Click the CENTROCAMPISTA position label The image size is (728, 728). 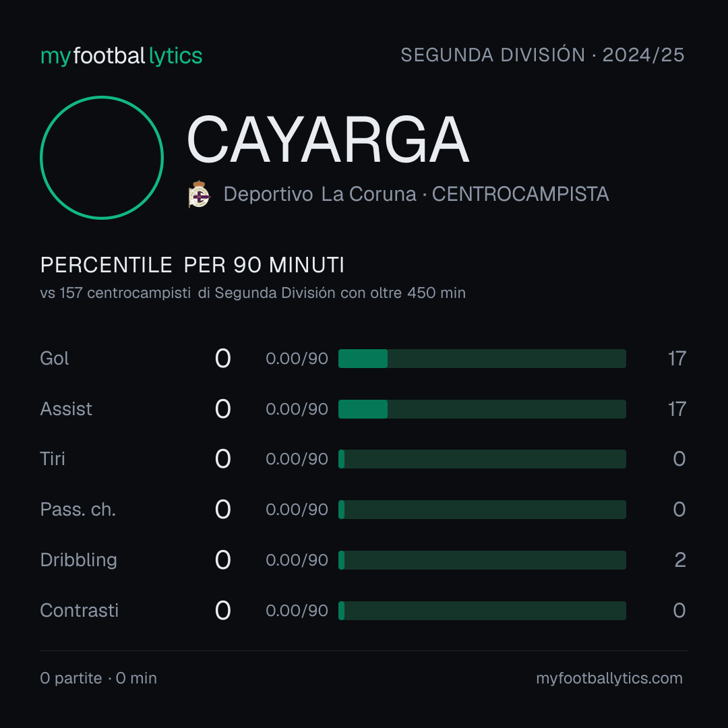(x=520, y=194)
